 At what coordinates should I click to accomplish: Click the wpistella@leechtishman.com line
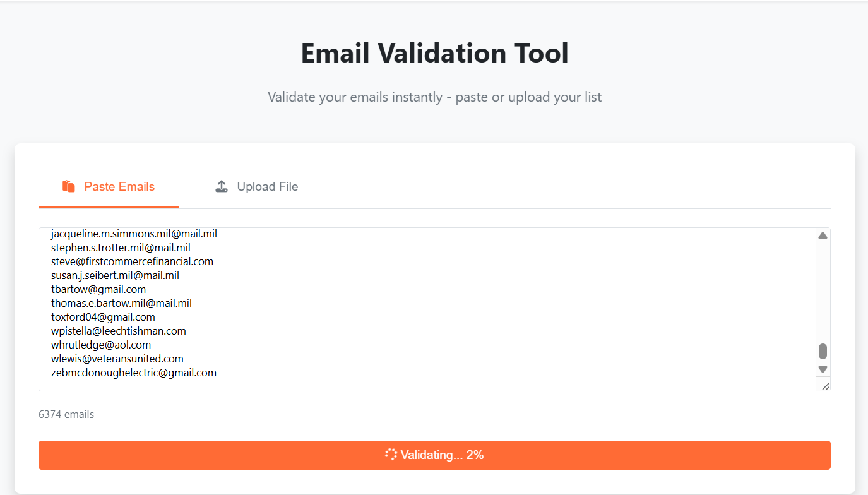point(119,331)
